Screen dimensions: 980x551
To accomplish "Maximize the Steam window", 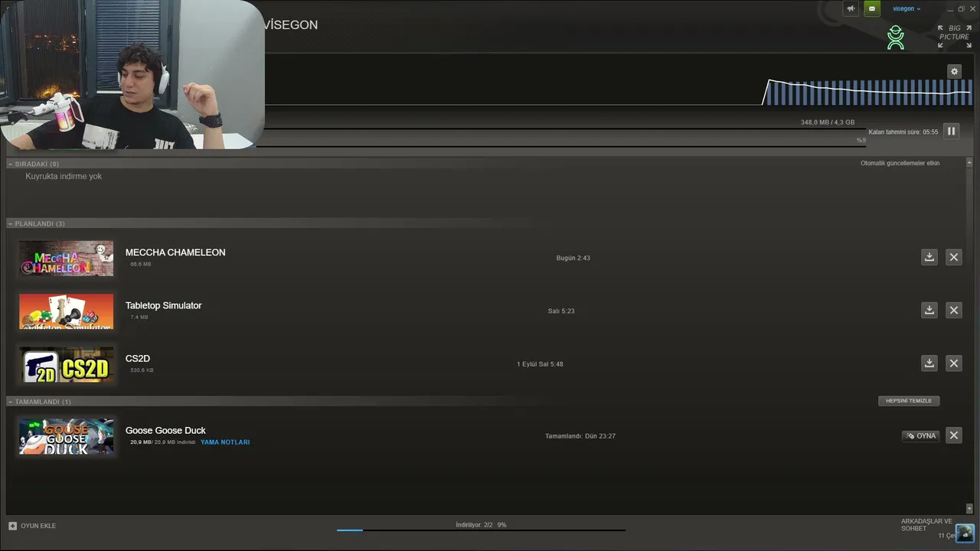I will point(961,9).
